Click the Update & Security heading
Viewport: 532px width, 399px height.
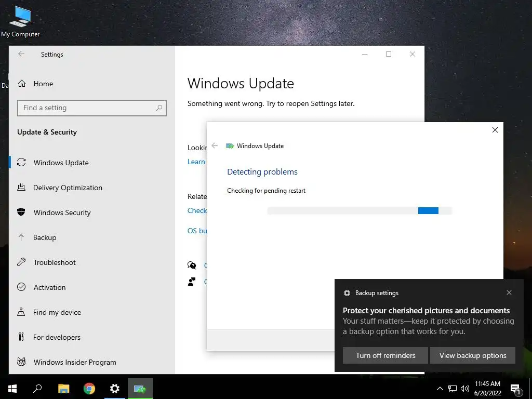tap(47, 132)
